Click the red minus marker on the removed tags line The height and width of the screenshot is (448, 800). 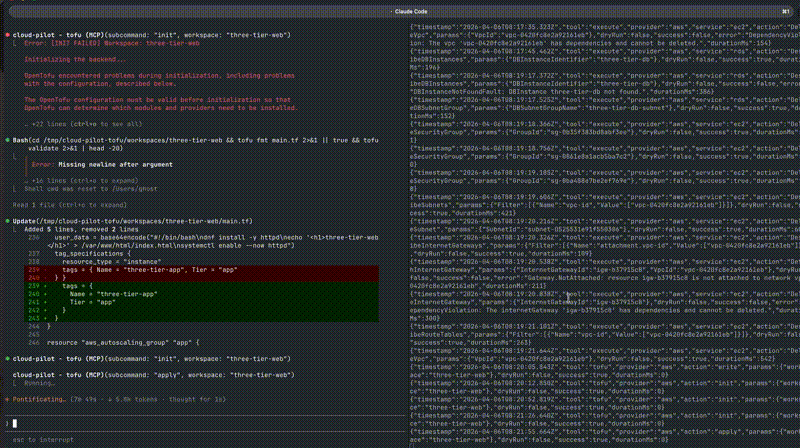45,271
